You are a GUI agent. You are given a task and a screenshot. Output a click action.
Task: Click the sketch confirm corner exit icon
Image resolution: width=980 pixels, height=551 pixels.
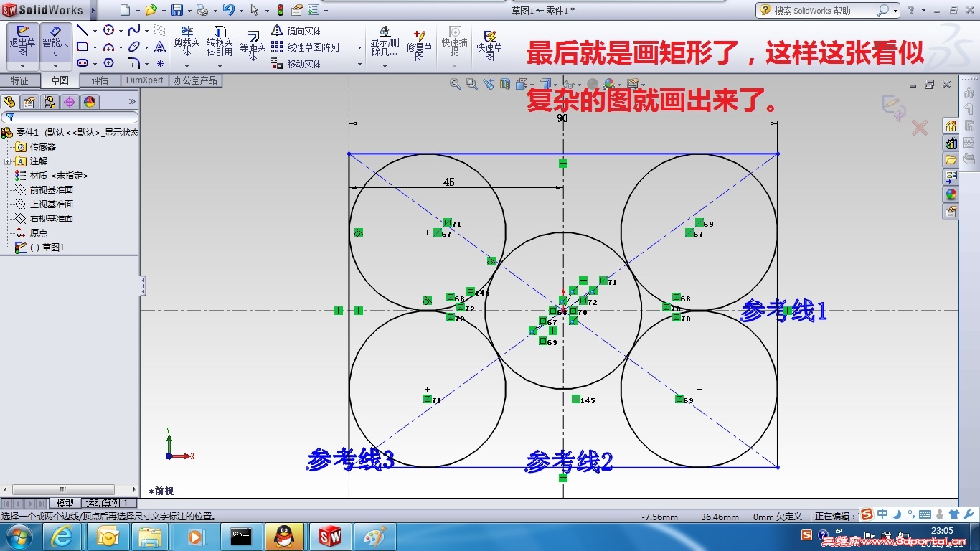point(893,107)
